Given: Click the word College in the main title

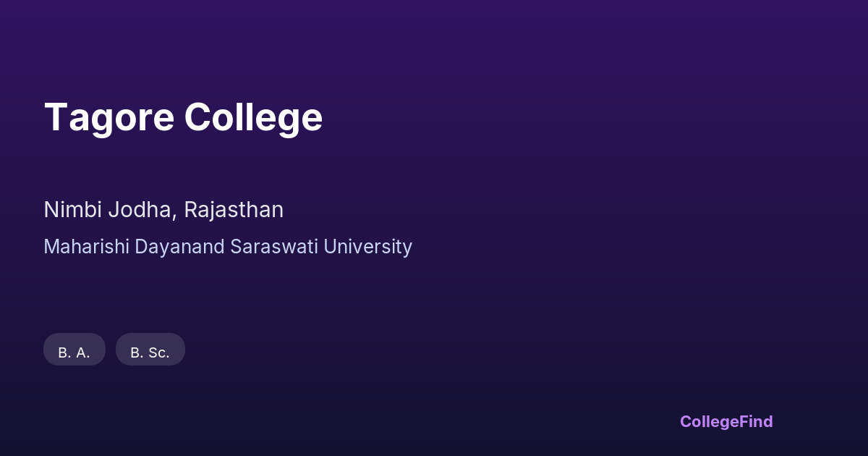Looking at the screenshot, I should click(253, 117).
